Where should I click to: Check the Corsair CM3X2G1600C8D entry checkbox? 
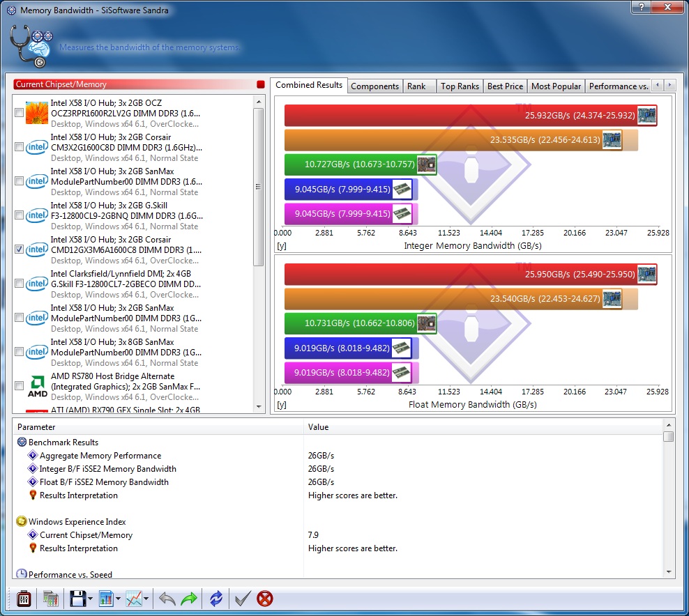pyautogui.click(x=19, y=147)
